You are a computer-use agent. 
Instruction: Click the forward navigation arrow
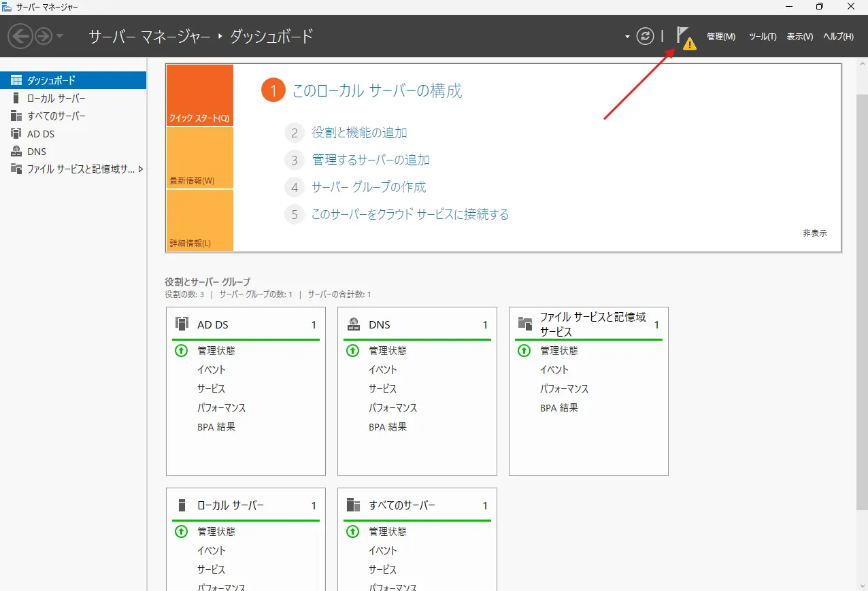pos(44,36)
